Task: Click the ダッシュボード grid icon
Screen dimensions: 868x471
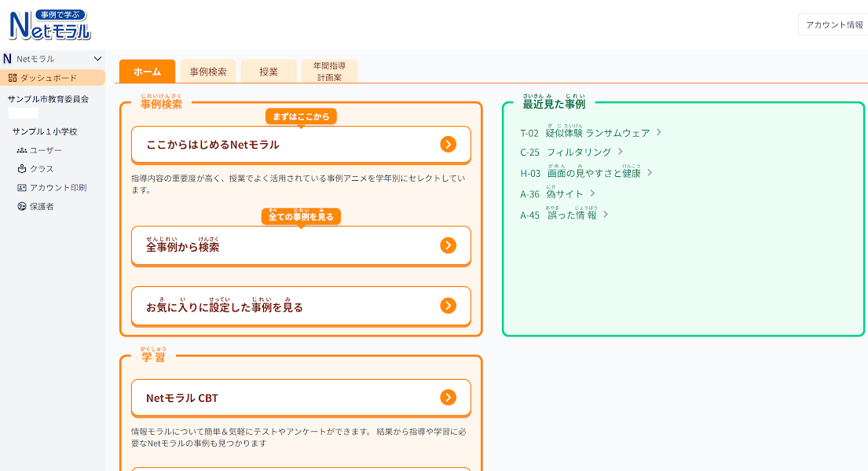Action: tap(13, 78)
